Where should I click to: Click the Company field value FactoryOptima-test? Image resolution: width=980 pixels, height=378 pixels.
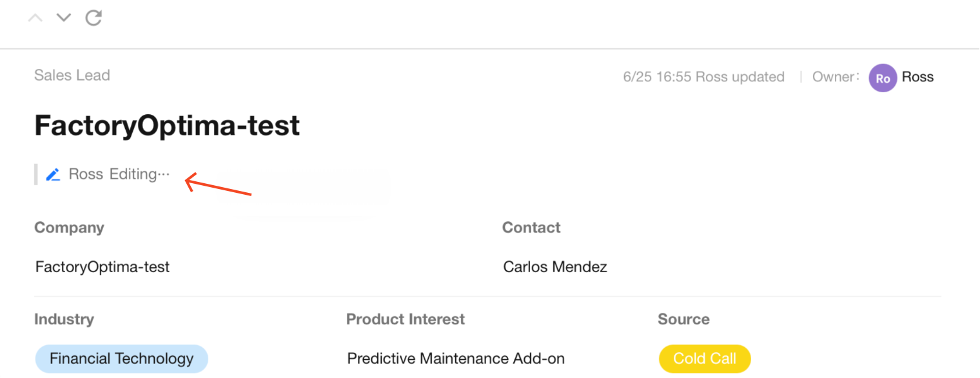click(103, 267)
